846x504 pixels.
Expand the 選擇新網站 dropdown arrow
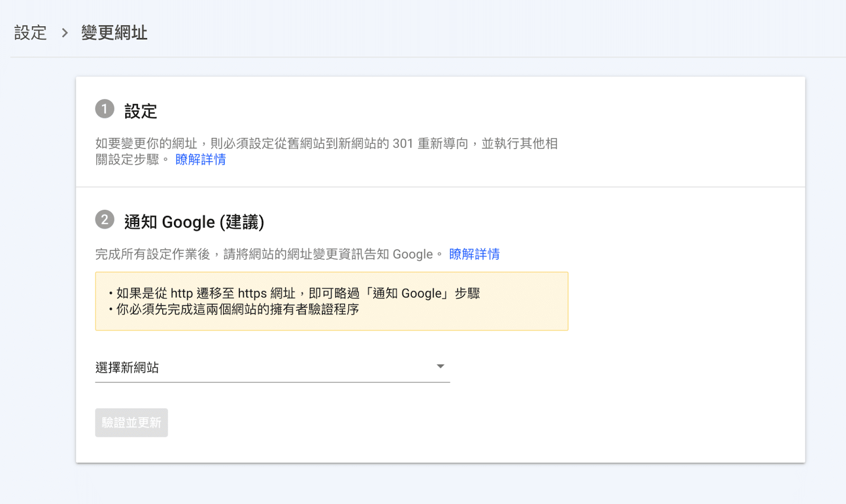[x=440, y=366]
